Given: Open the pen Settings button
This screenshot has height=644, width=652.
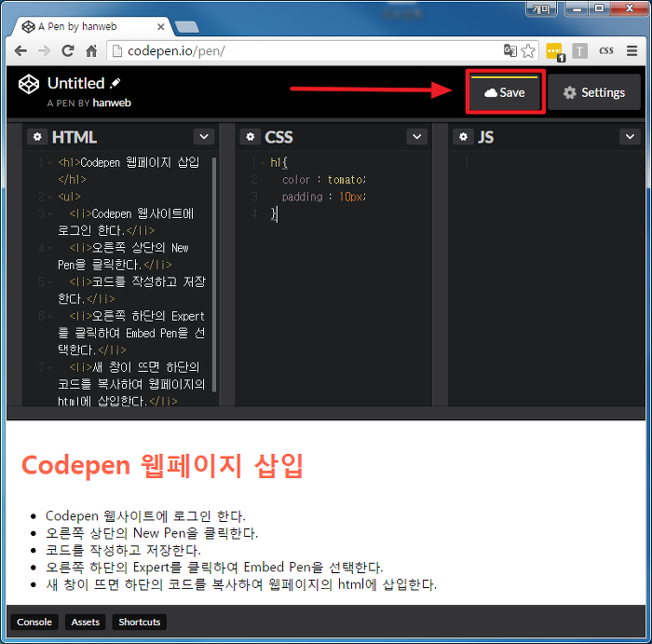Looking at the screenshot, I should pos(594,92).
